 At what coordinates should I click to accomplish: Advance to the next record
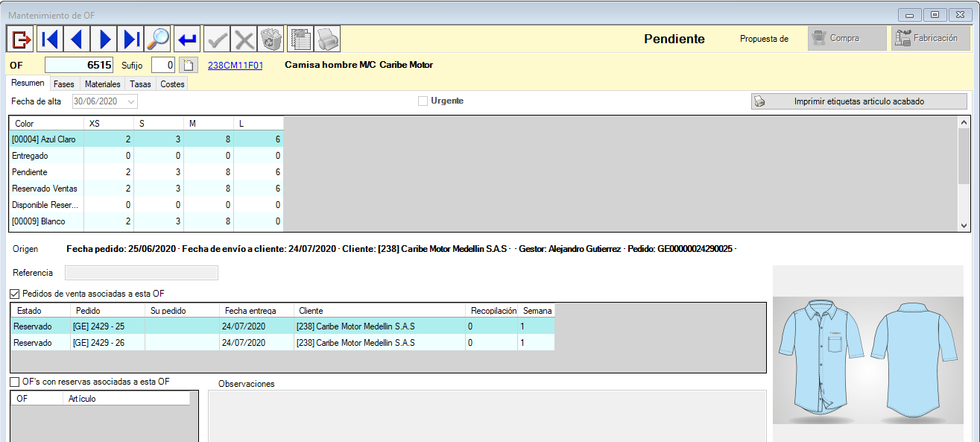tap(104, 38)
